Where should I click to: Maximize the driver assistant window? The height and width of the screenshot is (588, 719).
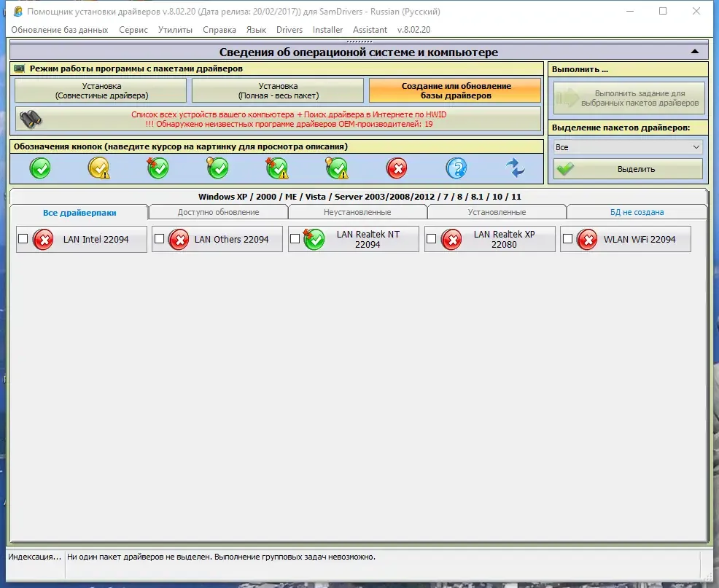tap(663, 11)
